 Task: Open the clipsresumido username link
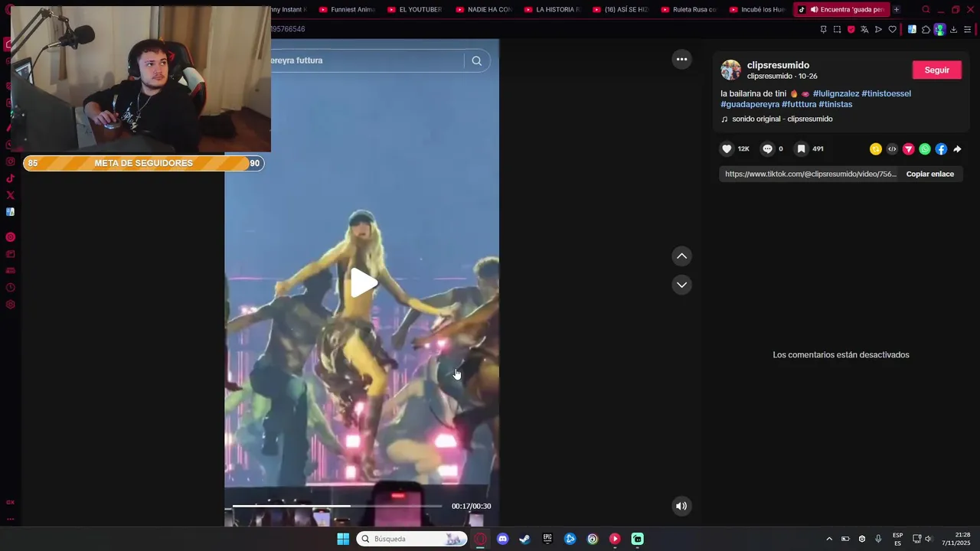tap(778, 65)
